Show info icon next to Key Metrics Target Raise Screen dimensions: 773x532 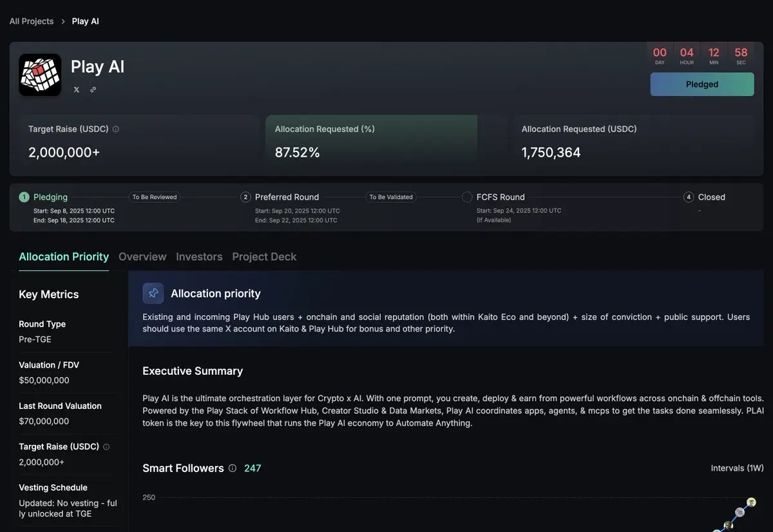tap(106, 446)
